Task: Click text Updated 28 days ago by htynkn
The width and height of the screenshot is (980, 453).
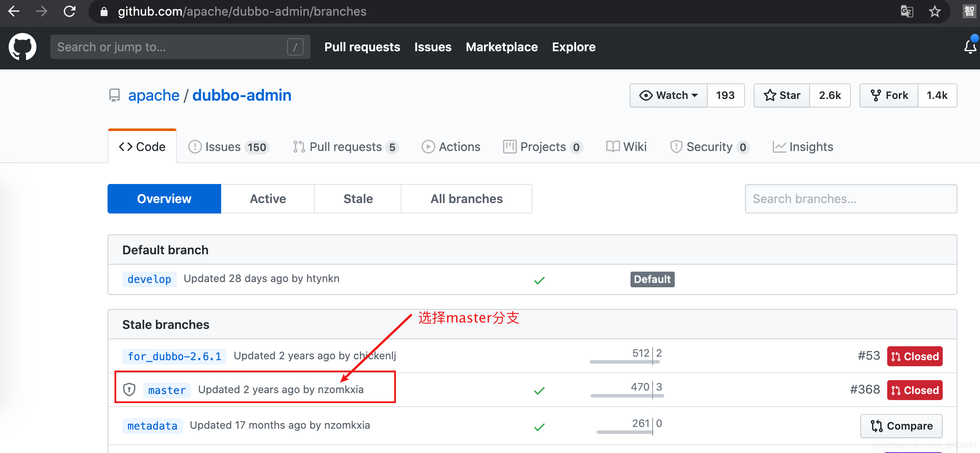Action: tap(261, 279)
